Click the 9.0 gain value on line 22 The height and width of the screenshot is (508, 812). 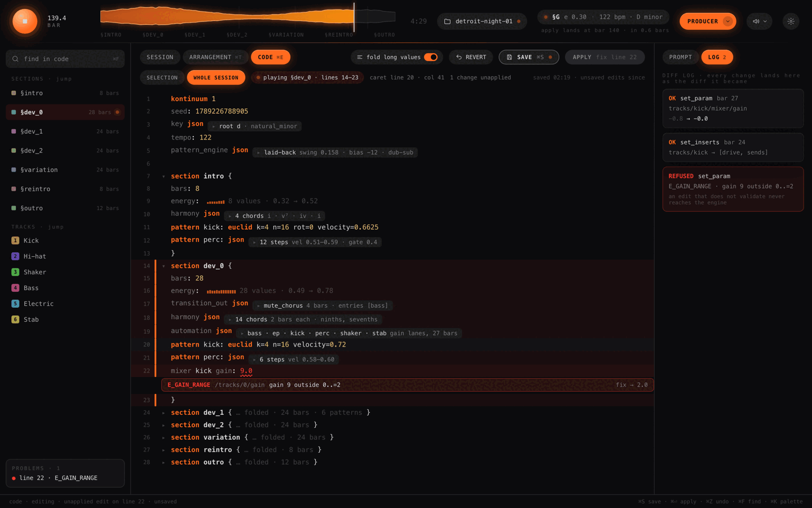pyautogui.click(x=246, y=371)
